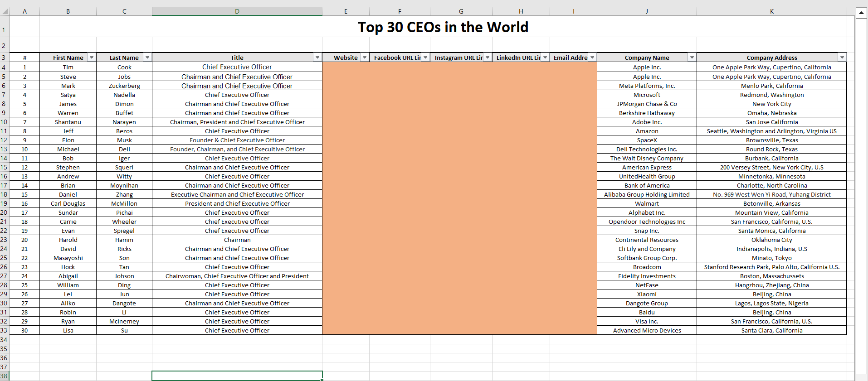
Task: Click the 'Alphabet Inc.' cell
Action: click(647, 212)
